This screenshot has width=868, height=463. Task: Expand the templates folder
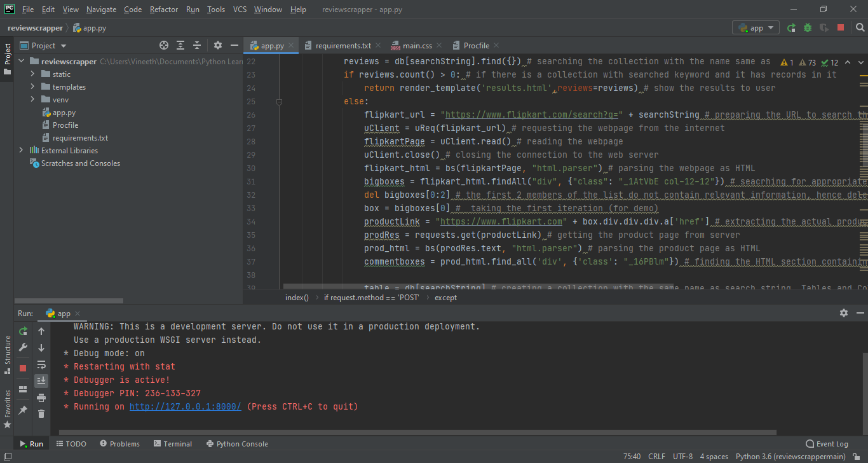click(33, 87)
